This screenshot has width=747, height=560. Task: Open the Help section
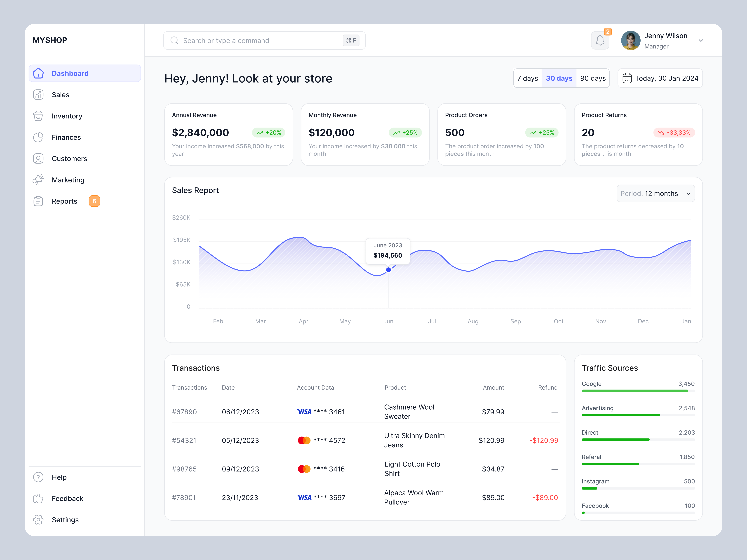coord(59,477)
